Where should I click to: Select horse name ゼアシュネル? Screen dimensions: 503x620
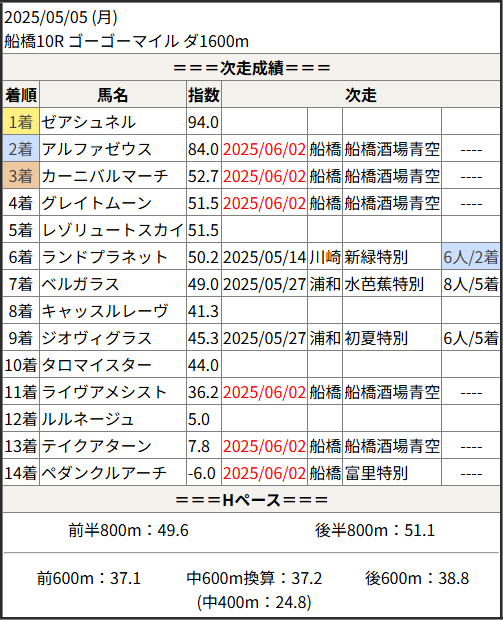pos(89,122)
